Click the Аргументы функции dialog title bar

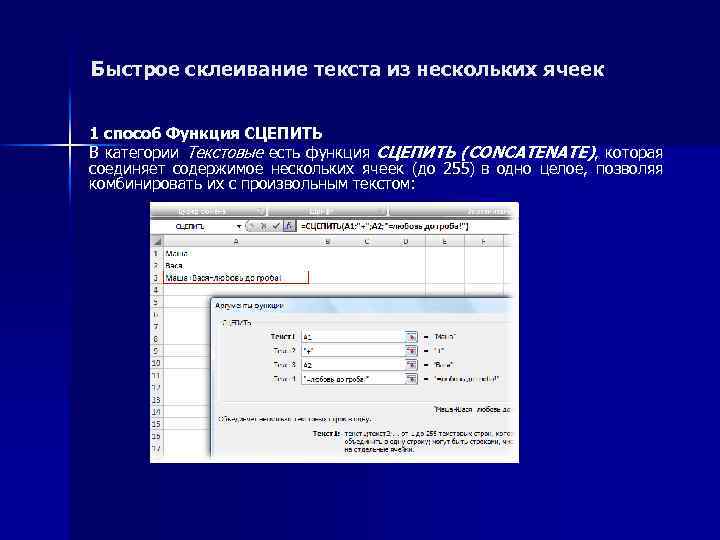362,305
